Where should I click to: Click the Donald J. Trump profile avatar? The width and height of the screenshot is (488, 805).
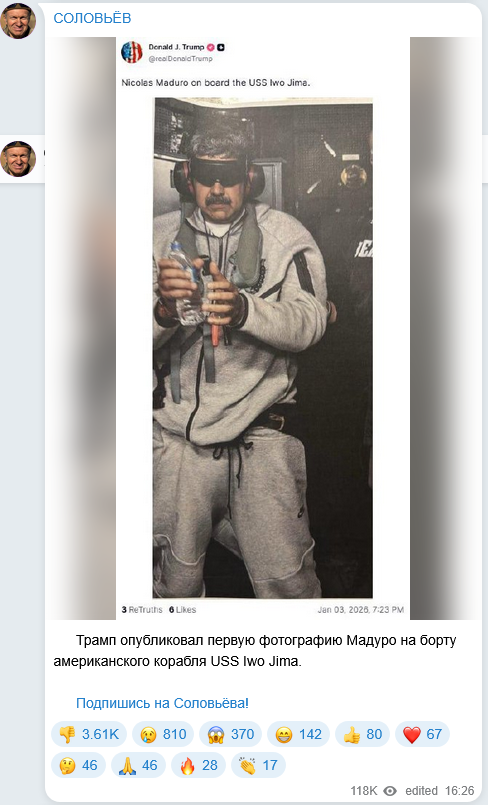click(x=131, y=52)
